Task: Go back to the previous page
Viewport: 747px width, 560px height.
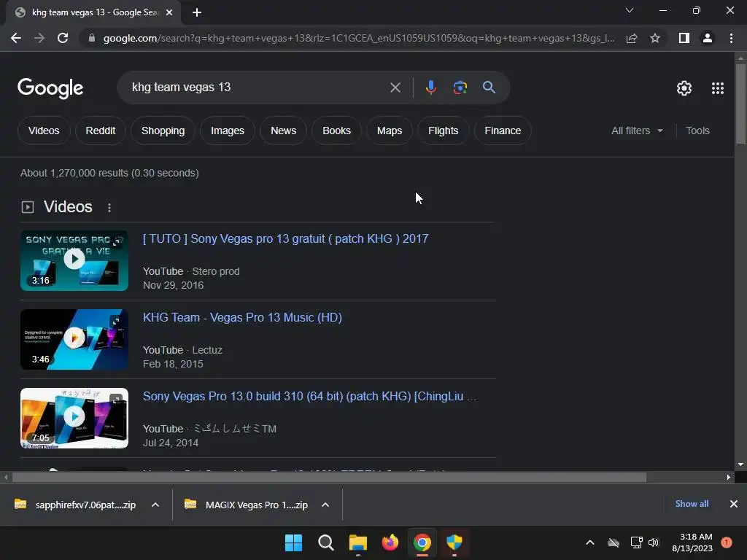Action: (x=16, y=38)
